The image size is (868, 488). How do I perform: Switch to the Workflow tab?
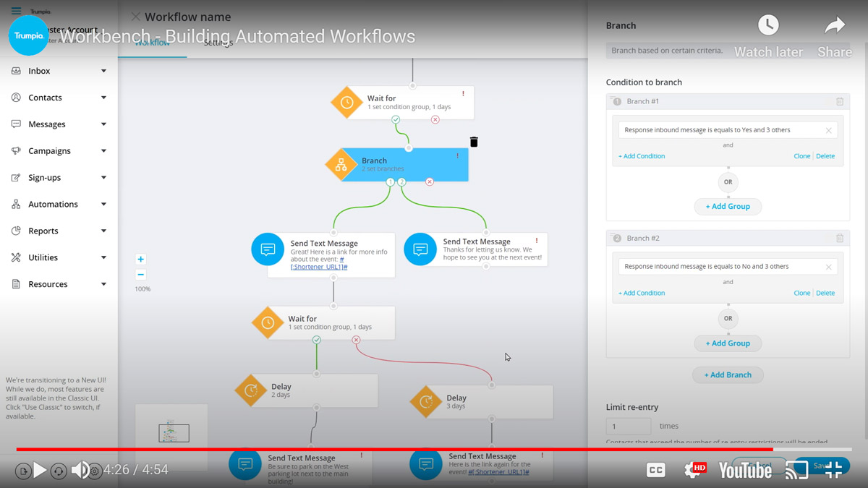pos(152,43)
